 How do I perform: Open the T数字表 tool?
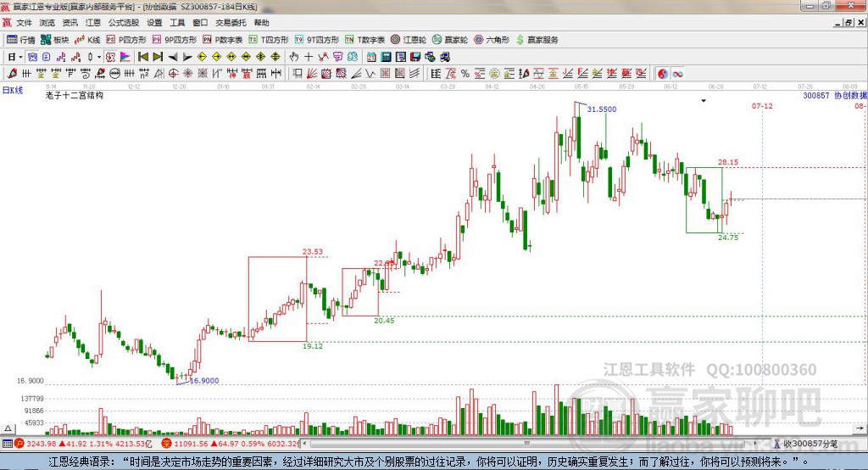click(364, 39)
